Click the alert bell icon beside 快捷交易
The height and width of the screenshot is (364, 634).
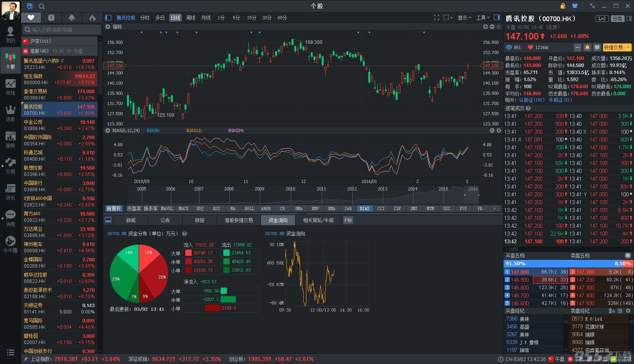587,47
